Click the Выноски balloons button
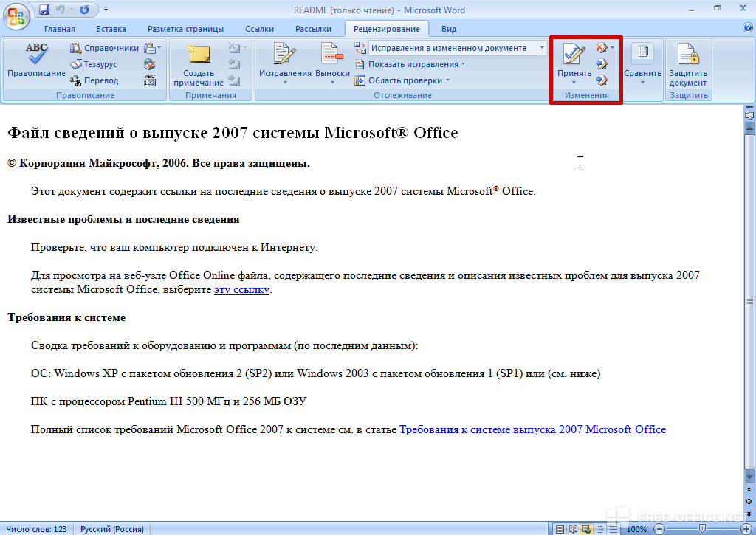756x535 pixels. pos(332,59)
